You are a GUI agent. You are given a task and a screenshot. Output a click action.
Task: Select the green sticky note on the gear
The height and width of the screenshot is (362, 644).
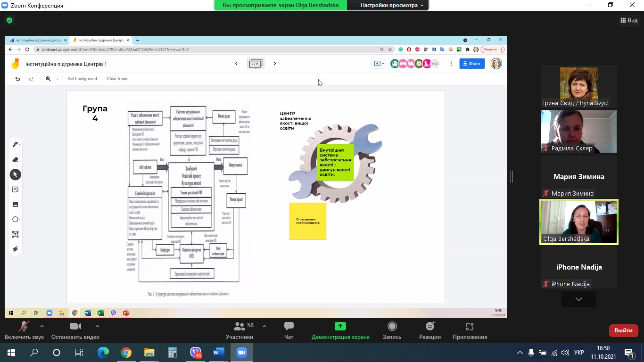click(335, 162)
